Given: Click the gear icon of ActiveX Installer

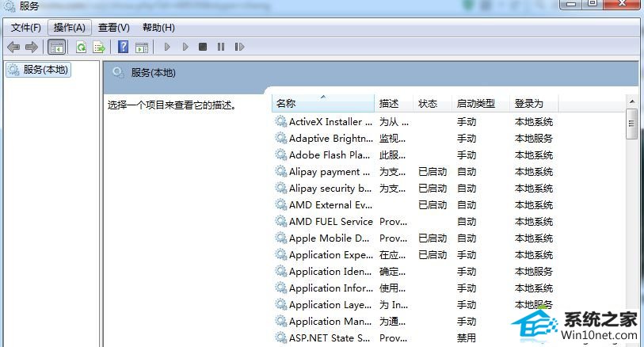Looking at the screenshot, I should click(x=281, y=121).
